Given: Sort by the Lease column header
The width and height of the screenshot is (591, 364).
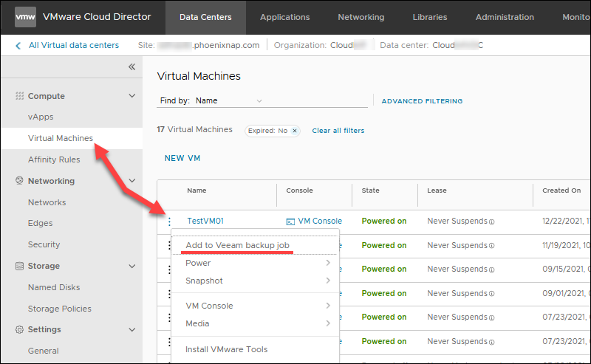Looking at the screenshot, I should point(437,190).
